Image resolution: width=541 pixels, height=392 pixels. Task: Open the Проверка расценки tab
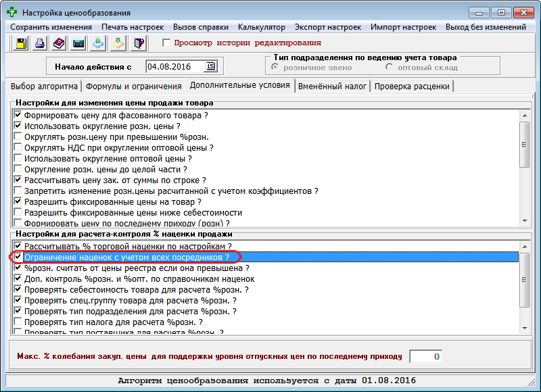point(412,87)
